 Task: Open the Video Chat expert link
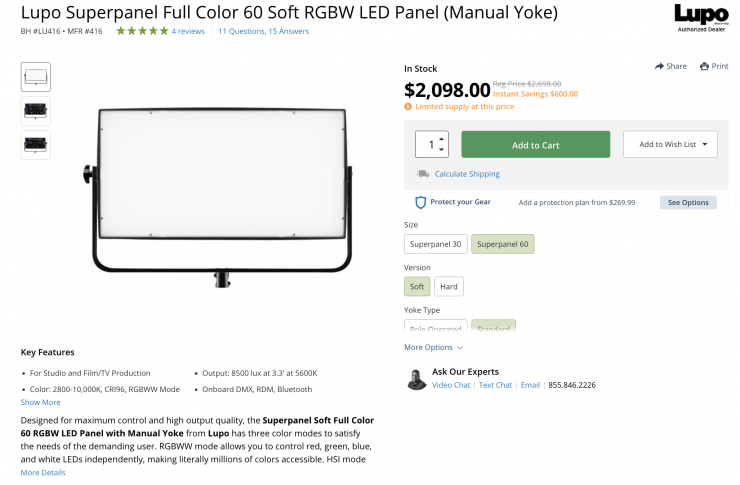coord(451,385)
